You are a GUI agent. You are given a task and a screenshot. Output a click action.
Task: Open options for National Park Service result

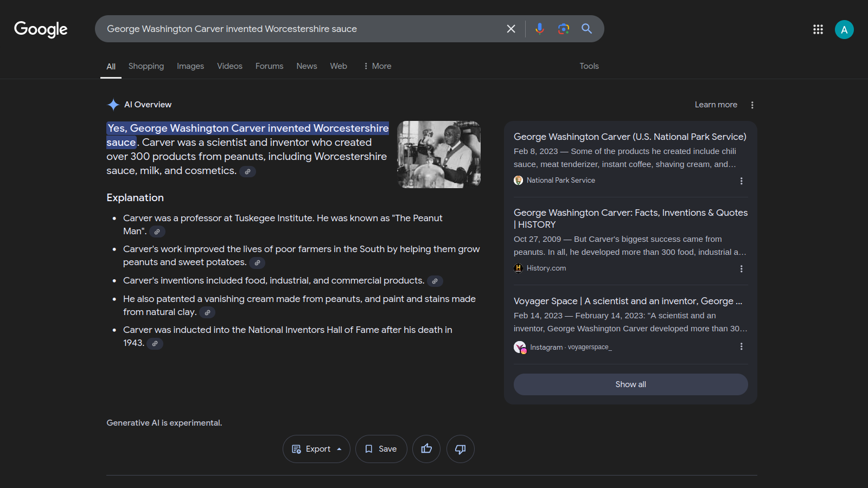click(741, 181)
